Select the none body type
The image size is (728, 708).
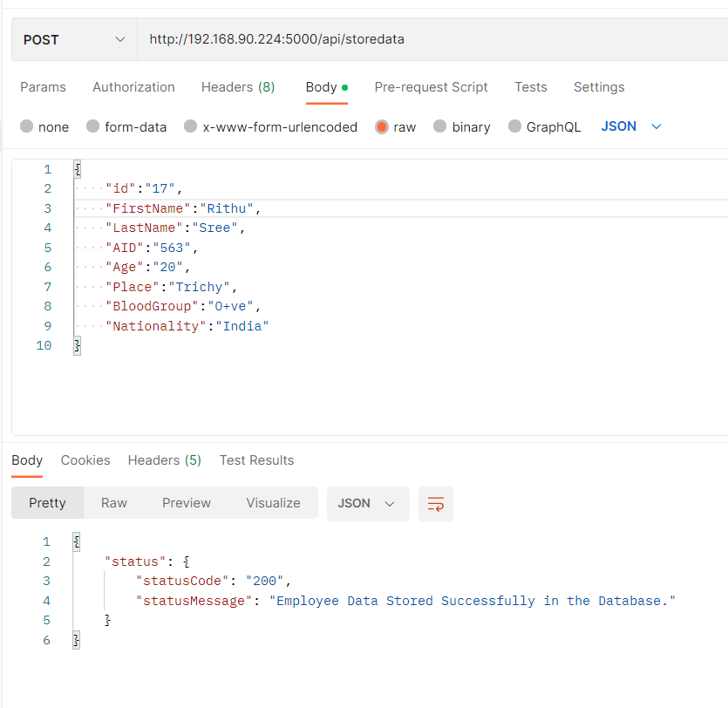click(x=44, y=126)
